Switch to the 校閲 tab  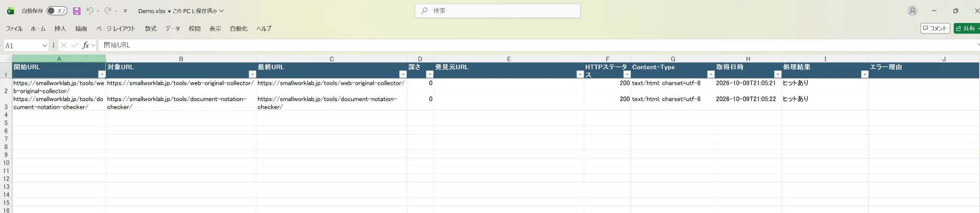[195, 29]
